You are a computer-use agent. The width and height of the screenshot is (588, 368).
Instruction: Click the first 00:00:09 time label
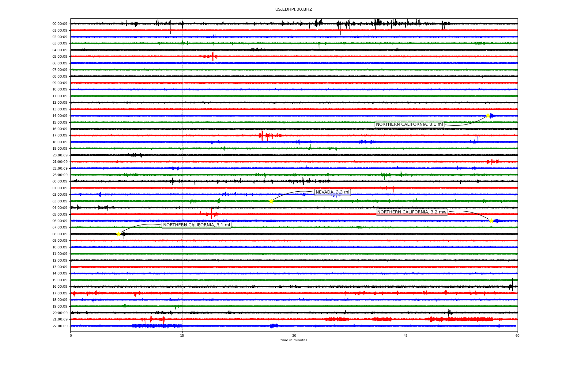[60, 24]
